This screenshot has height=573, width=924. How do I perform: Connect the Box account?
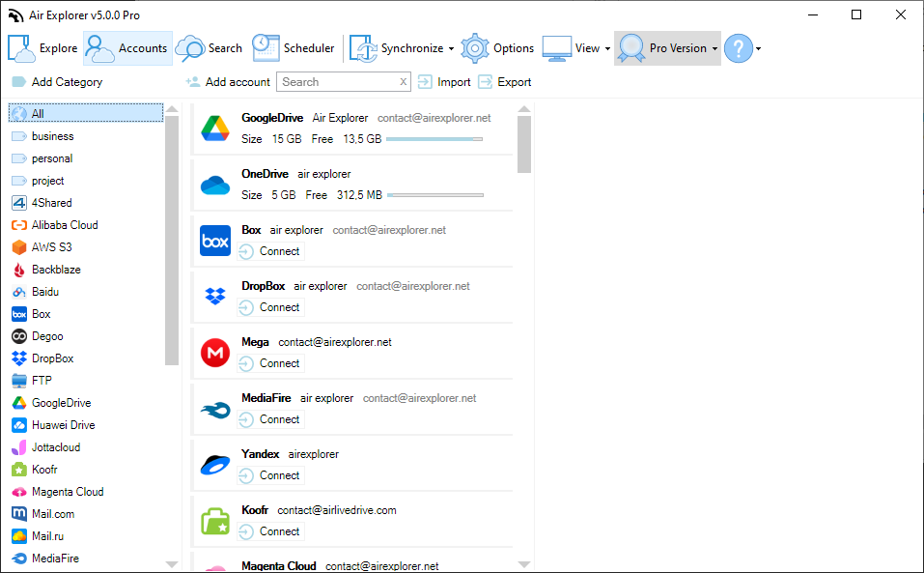coord(271,251)
